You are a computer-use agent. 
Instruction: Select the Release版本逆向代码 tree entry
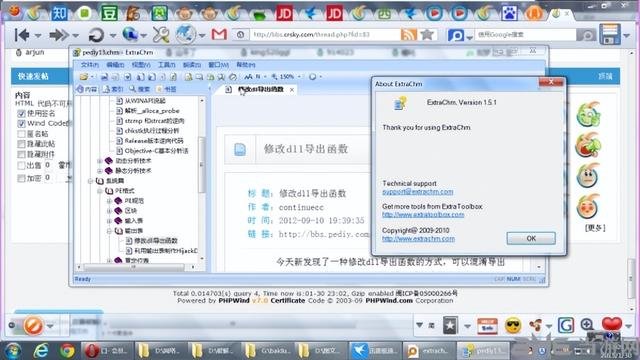point(154,140)
